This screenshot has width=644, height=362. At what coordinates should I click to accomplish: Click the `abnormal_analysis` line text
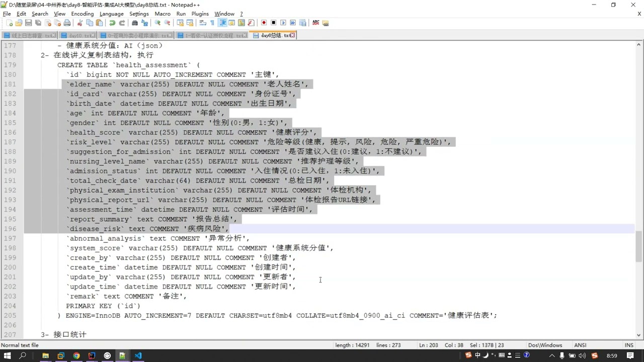click(x=157, y=238)
